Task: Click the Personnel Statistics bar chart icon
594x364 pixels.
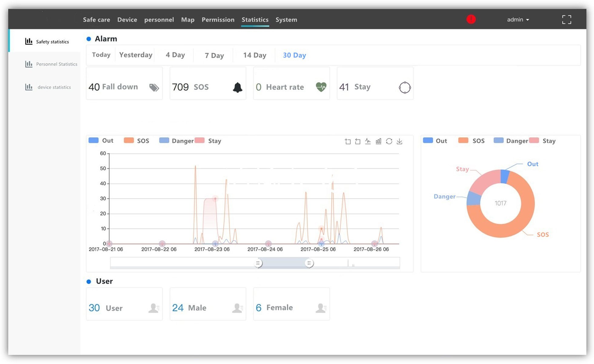Action: [29, 64]
